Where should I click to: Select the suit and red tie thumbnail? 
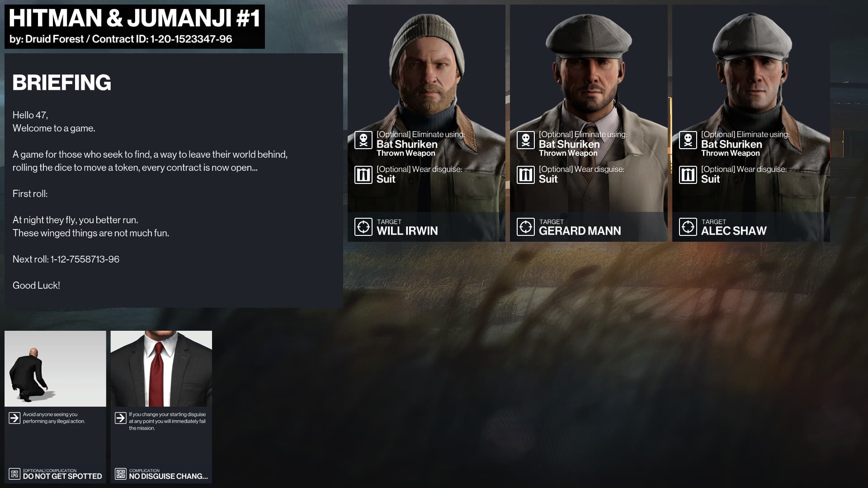(161, 369)
